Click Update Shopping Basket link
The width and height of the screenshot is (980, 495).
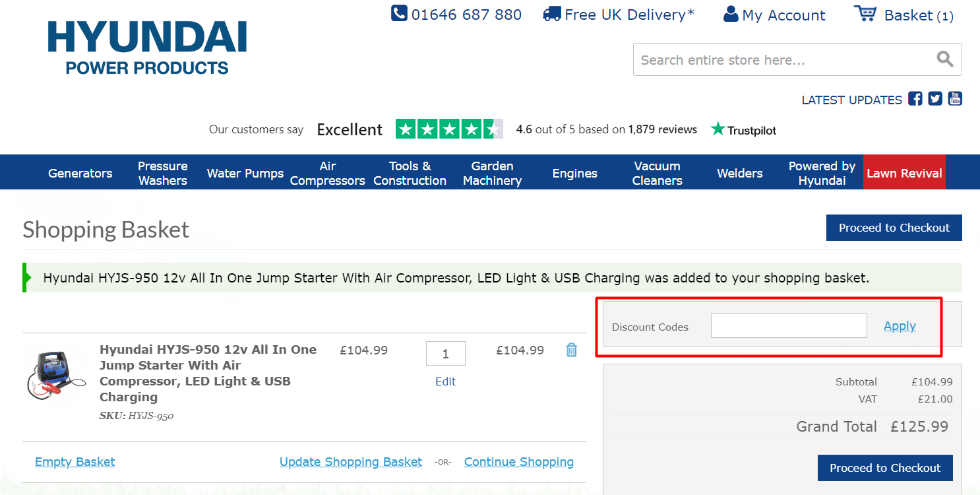point(351,462)
